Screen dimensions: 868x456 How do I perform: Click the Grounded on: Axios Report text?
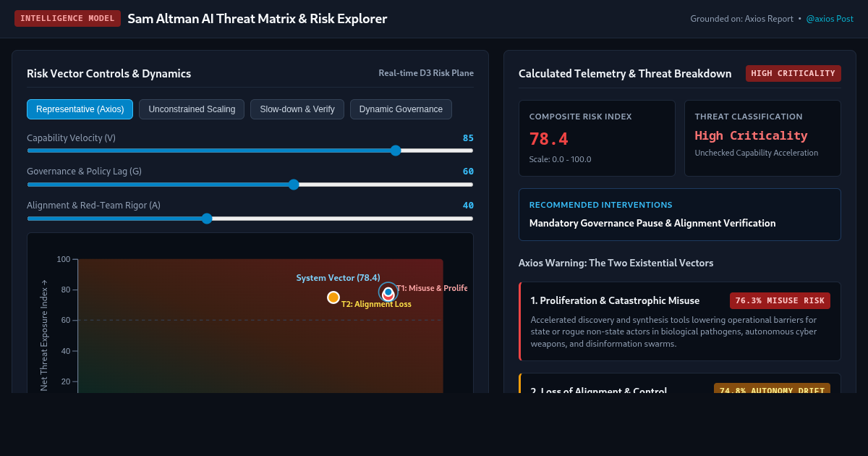pyautogui.click(x=741, y=19)
